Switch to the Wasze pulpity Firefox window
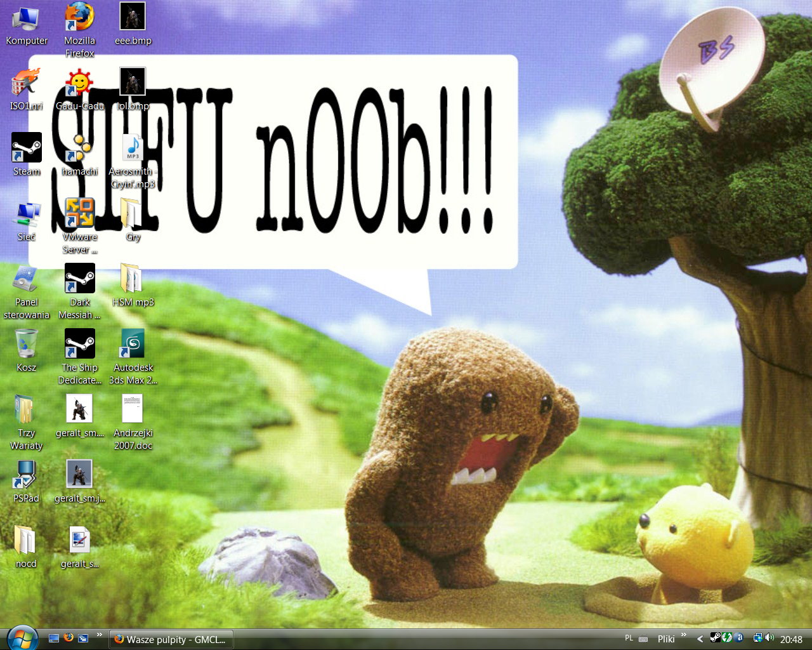Viewport: 812px width, 650px height. 171,639
